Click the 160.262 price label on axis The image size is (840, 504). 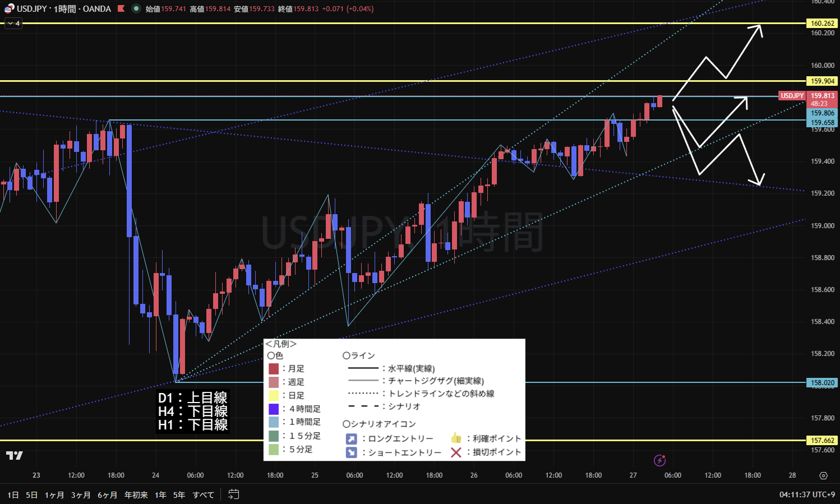tap(823, 24)
